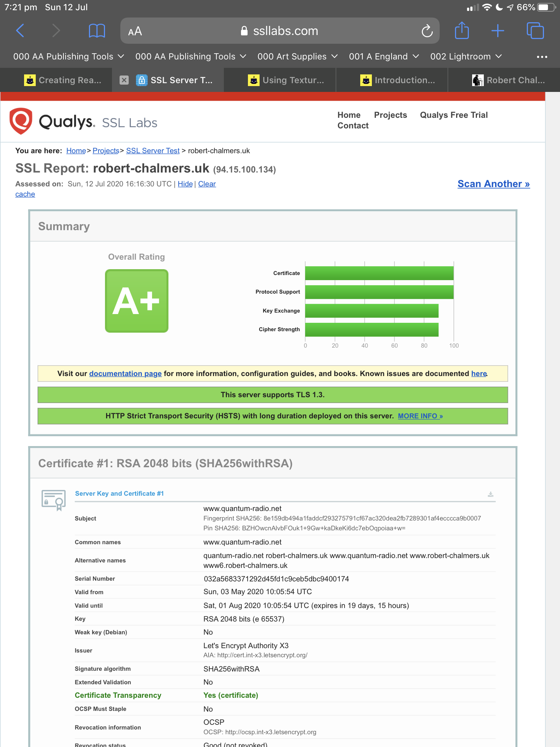Tap the Summary section heading
This screenshot has height=747, width=560.
(x=64, y=226)
